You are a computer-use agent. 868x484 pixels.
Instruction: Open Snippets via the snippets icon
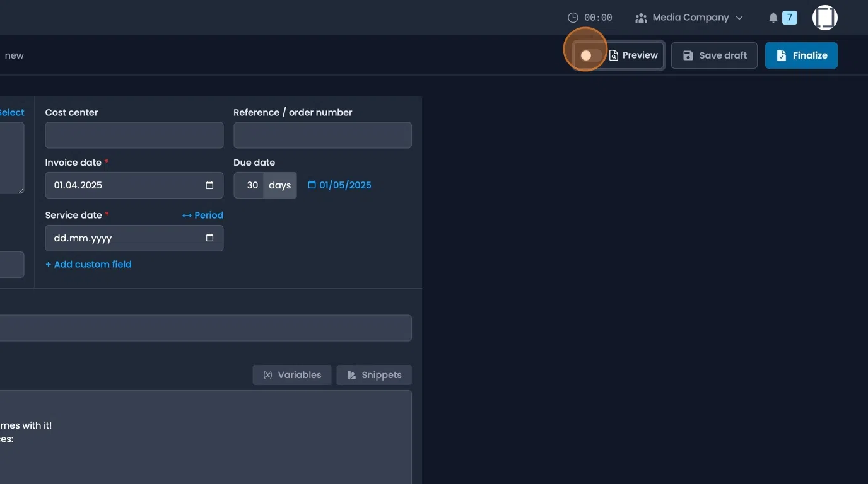(351, 374)
